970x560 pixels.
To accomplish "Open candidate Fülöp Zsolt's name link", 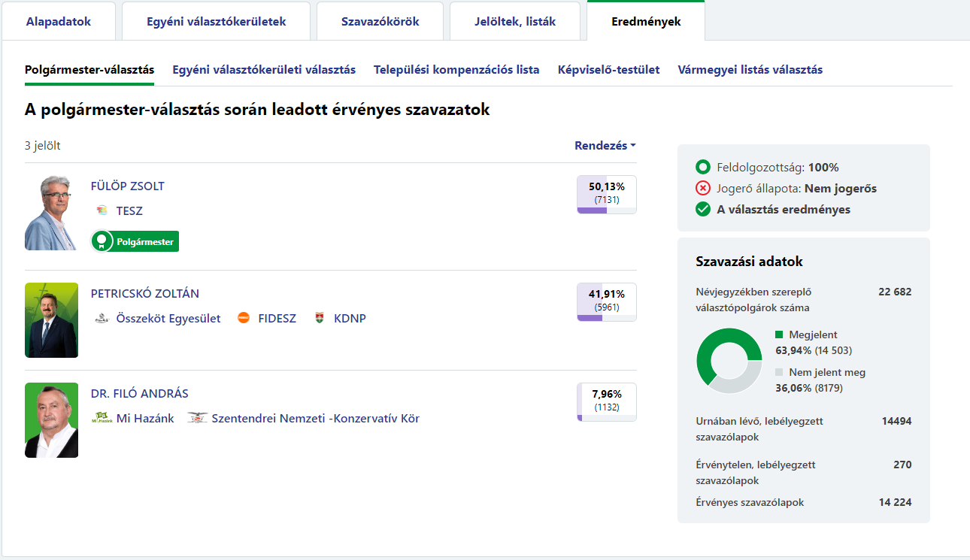I will (x=128, y=186).
